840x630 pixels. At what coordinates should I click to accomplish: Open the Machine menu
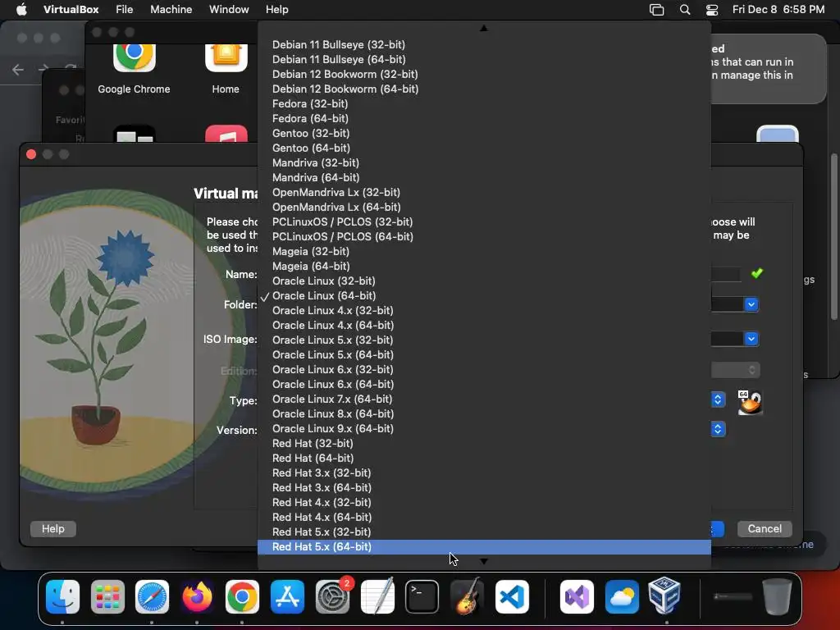tap(171, 10)
